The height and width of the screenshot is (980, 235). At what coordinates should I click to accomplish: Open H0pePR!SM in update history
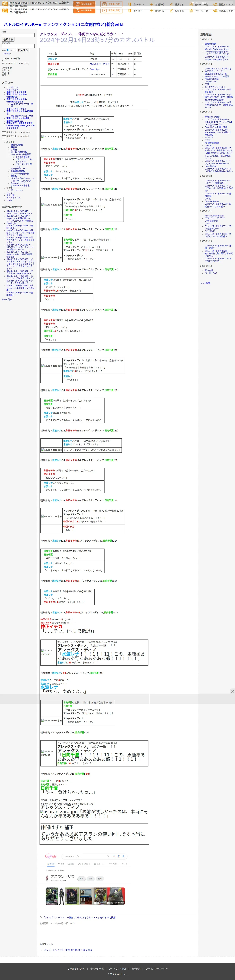[x=210, y=166]
